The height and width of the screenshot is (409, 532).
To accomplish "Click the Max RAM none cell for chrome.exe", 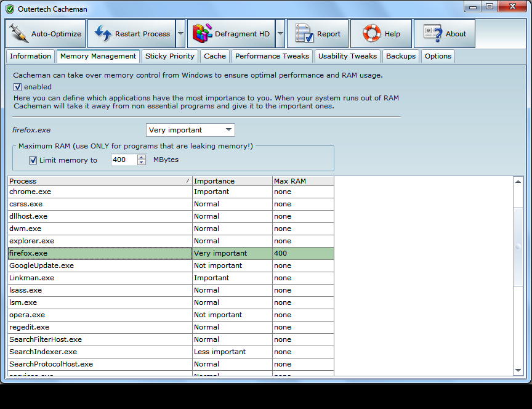I will (x=304, y=192).
